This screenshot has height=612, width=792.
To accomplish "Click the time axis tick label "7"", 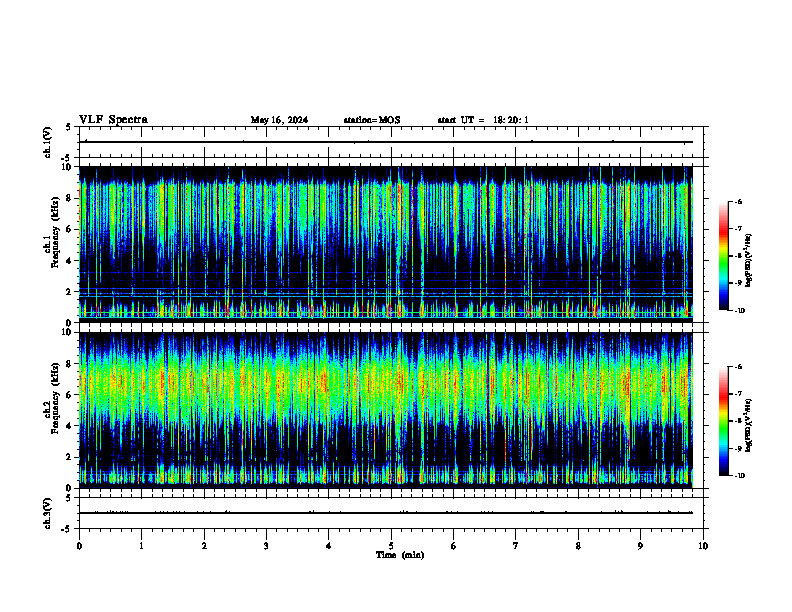I will coord(516,546).
